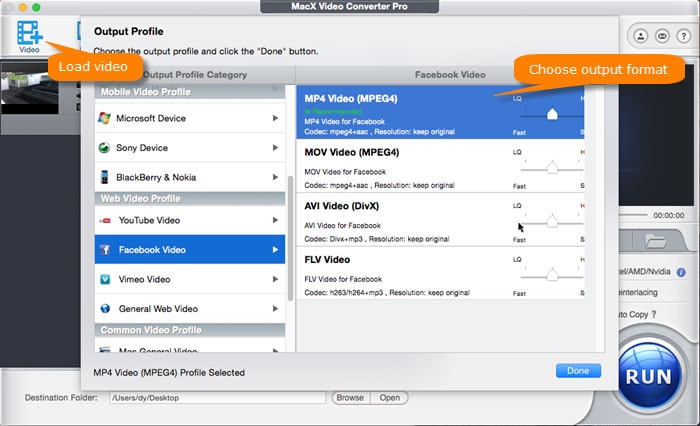The width and height of the screenshot is (700, 426).
Task: Click the loaded video thumbnail
Action: (29, 88)
